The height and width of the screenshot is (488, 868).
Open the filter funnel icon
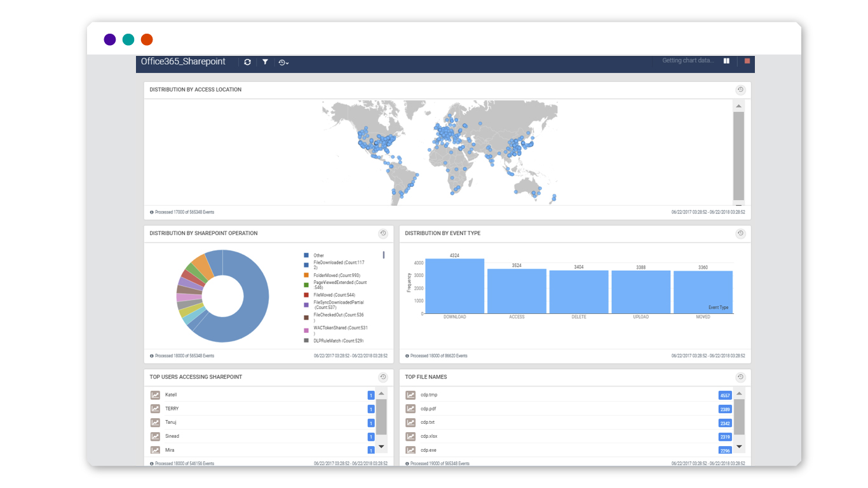click(265, 62)
